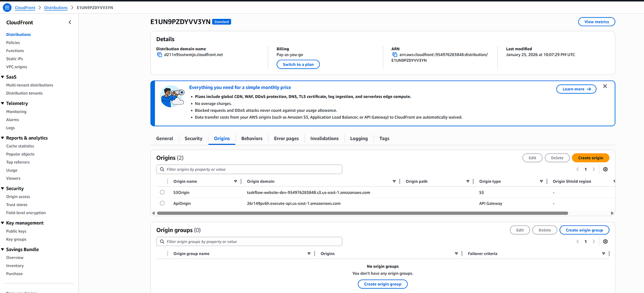Switch to the Behaviors tab
Screen dimensions: 644x293
(x=252, y=138)
